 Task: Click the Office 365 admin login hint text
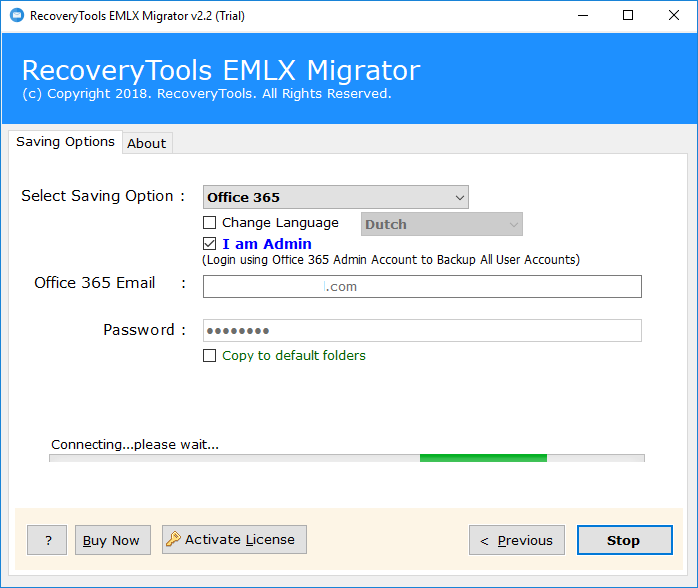point(391,260)
